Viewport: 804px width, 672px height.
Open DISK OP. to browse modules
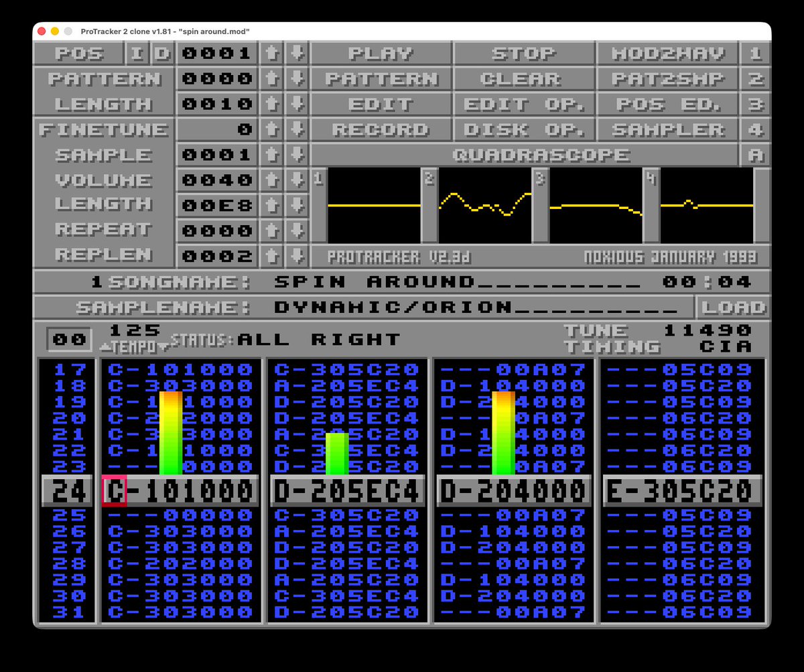pyautogui.click(x=526, y=129)
